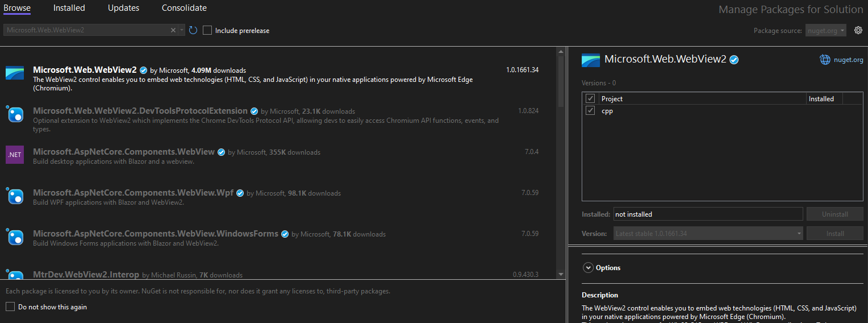Enable the Include prerelease checkbox
The image size is (868, 323).
click(x=207, y=30)
